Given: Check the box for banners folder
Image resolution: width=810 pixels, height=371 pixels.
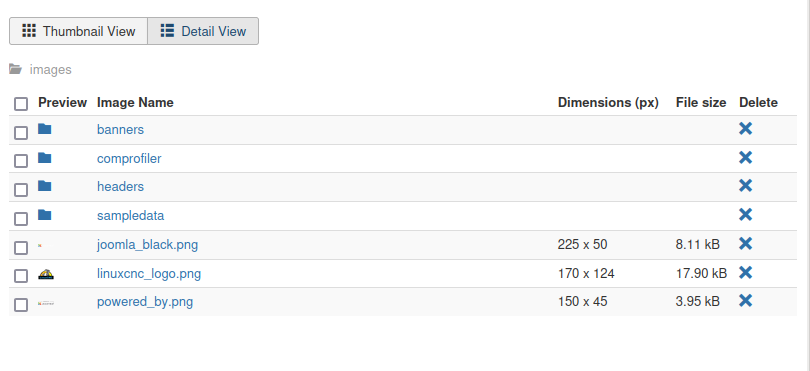Looking at the screenshot, I should pos(21,133).
